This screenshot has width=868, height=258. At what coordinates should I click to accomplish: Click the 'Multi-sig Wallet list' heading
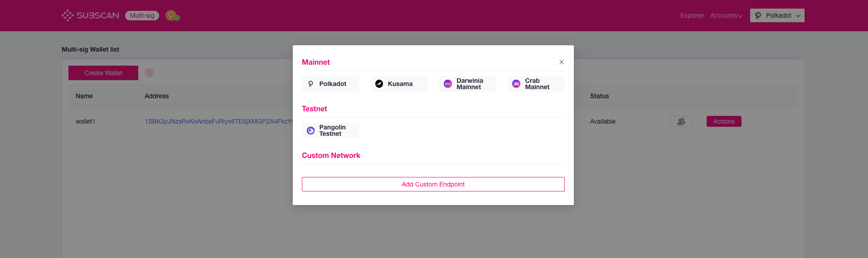[90, 49]
